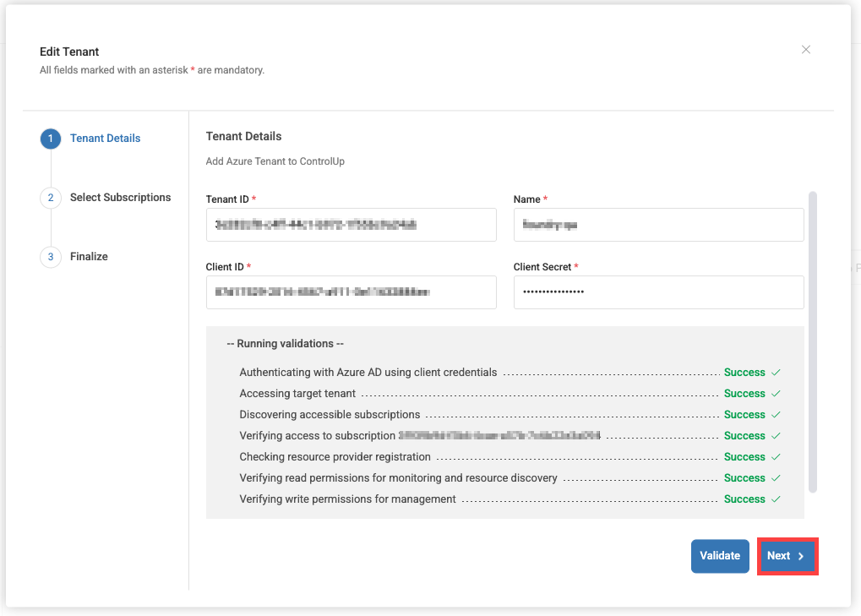
Task: Click the Success status text for Discovering accessible subscriptions
Action: 742,414
